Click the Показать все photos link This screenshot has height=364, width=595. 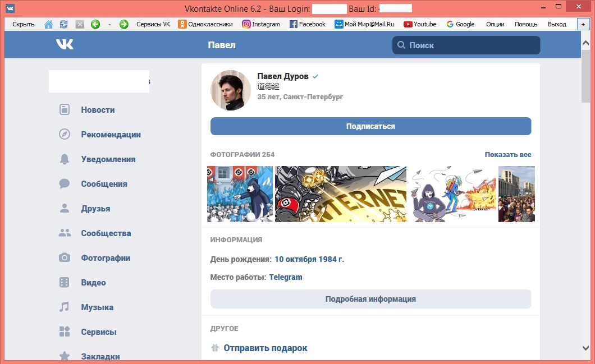click(x=508, y=155)
